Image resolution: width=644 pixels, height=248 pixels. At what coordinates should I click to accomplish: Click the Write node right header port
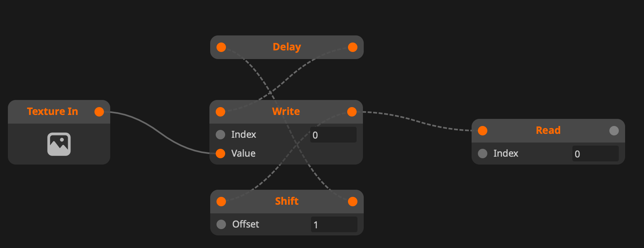(352, 112)
